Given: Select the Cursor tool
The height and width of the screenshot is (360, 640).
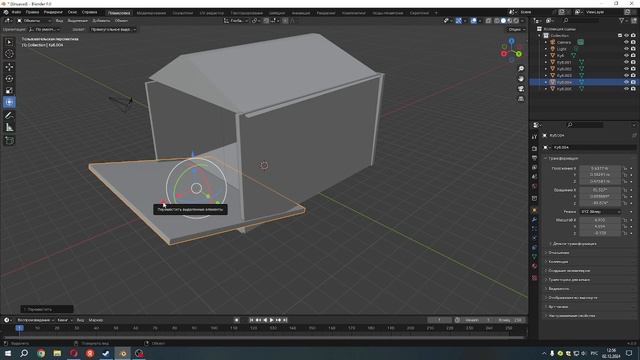Looking at the screenshot, I should 9,53.
